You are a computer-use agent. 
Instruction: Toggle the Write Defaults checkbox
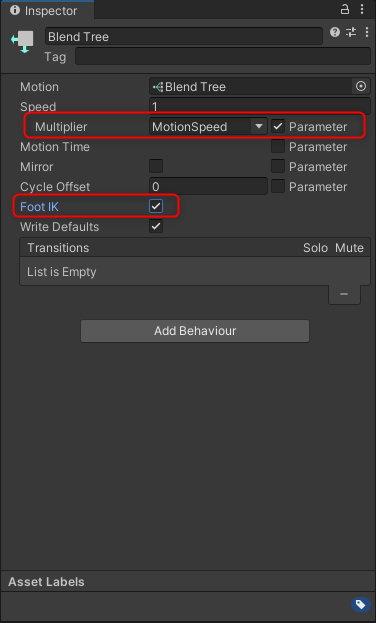point(156,226)
